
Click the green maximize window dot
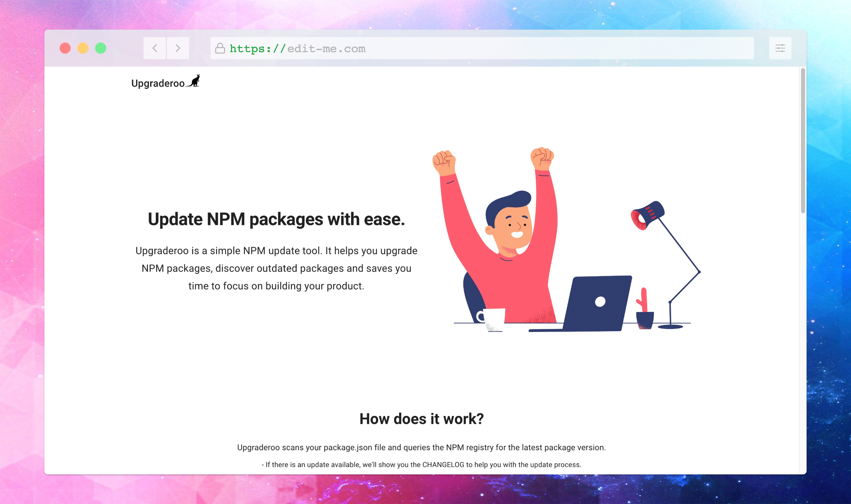coord(101,48)
